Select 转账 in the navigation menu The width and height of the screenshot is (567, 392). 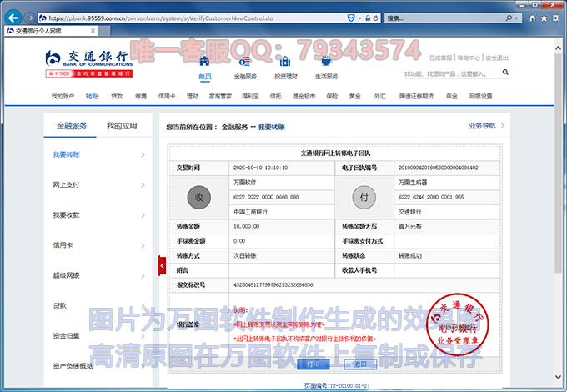pos(92,97)
